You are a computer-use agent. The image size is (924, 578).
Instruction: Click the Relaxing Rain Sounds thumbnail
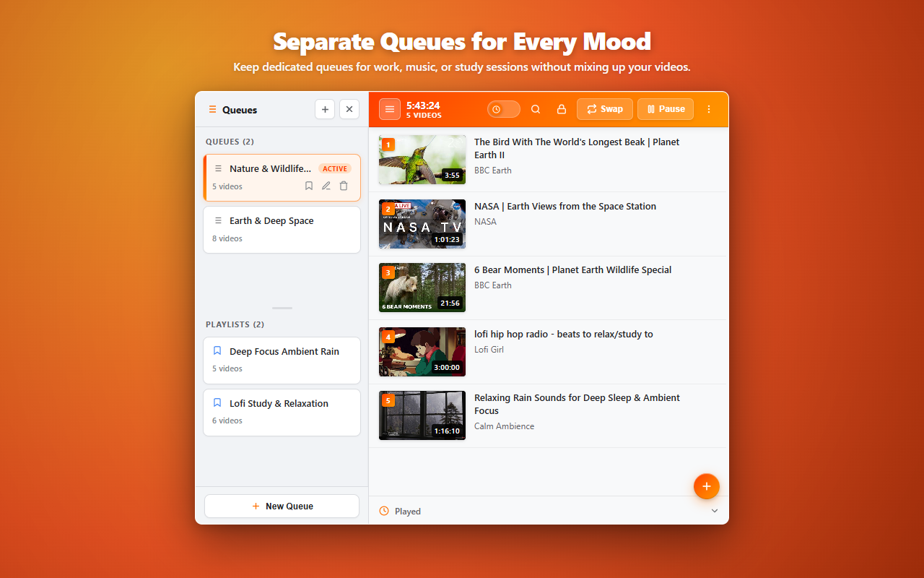(x=422, y=415)
